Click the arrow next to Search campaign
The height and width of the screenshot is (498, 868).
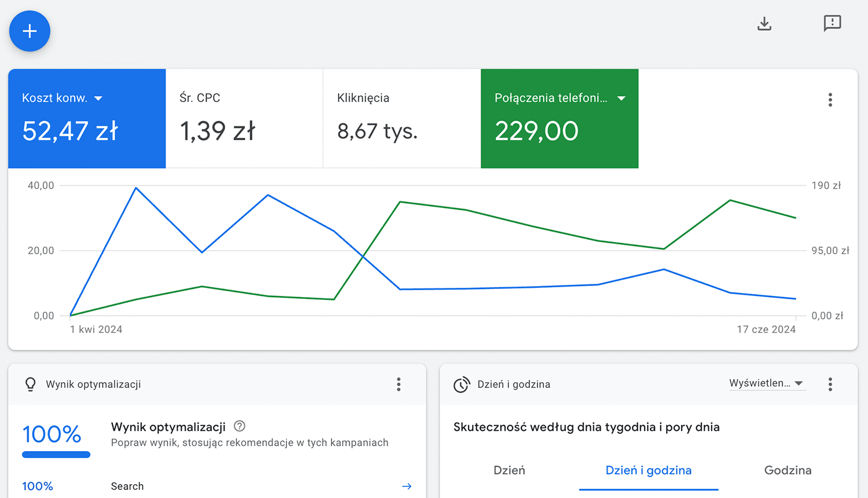click(407, 486)
